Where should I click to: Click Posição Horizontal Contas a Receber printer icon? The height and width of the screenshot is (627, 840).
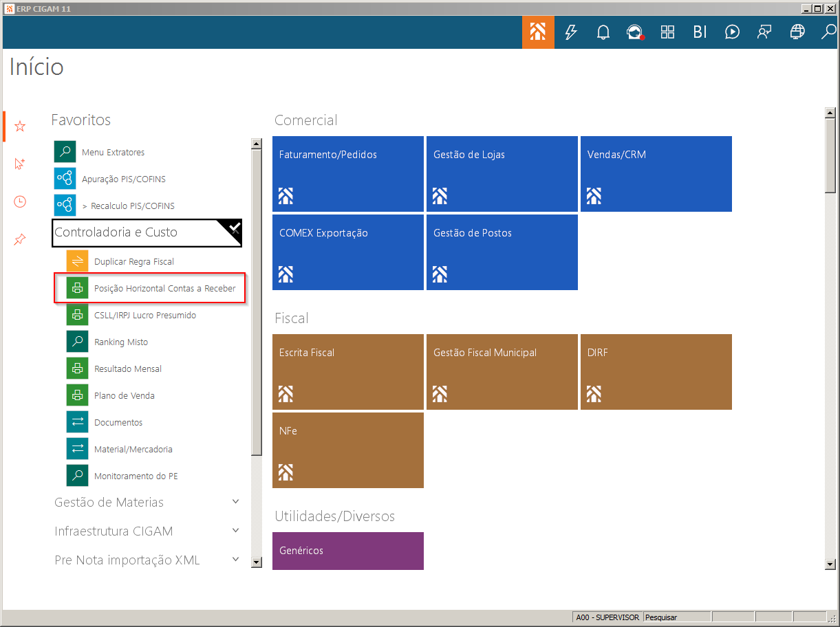(x=78, y=288)
